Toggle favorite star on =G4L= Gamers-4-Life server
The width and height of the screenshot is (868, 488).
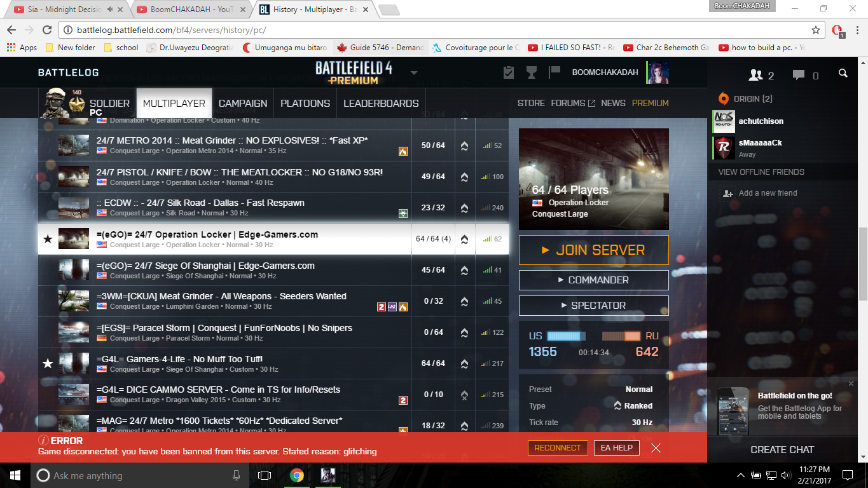pyautogui.click(x=47, y=363)
